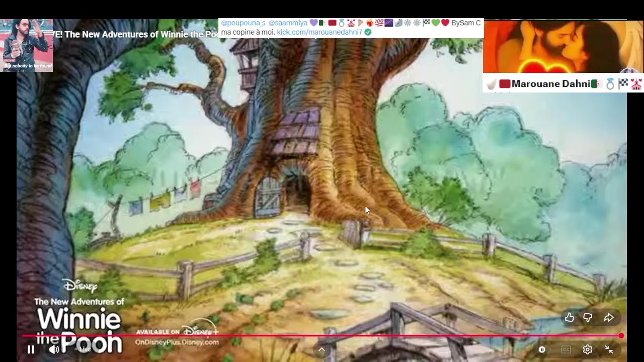Open the kick.com/marouanedahni7 link
This screenshot has height=362, width=644.
click(x=319, y=32)
